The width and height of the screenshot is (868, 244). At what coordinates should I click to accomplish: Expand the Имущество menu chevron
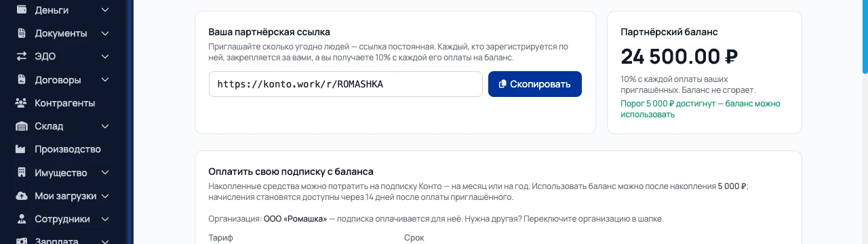click(105, 172)
